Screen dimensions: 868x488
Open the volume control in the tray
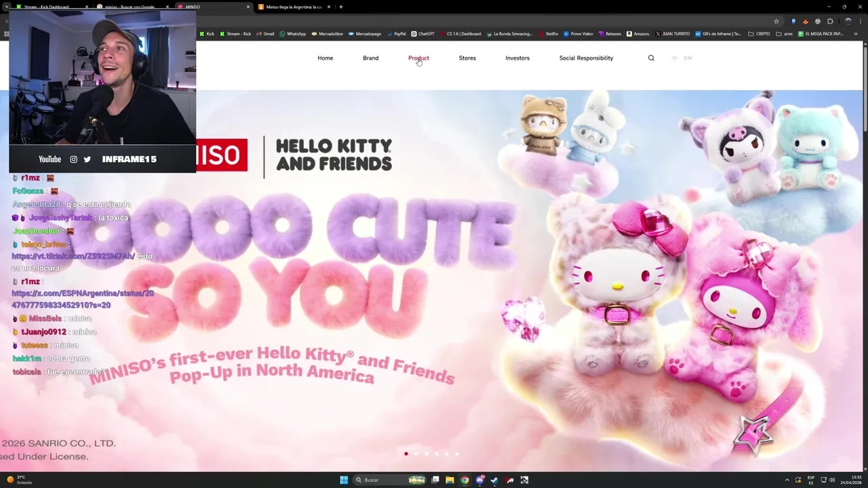pyautogui.click(x=832, y=480)
